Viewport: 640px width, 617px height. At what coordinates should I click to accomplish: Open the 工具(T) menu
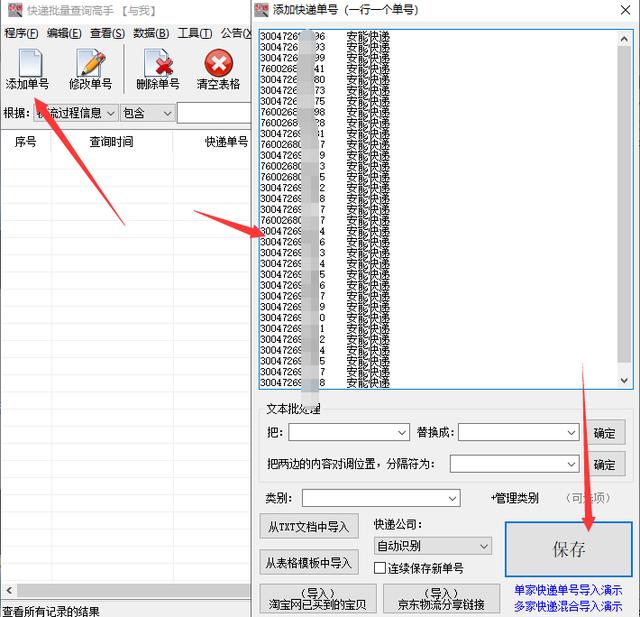tap(195, 33)
